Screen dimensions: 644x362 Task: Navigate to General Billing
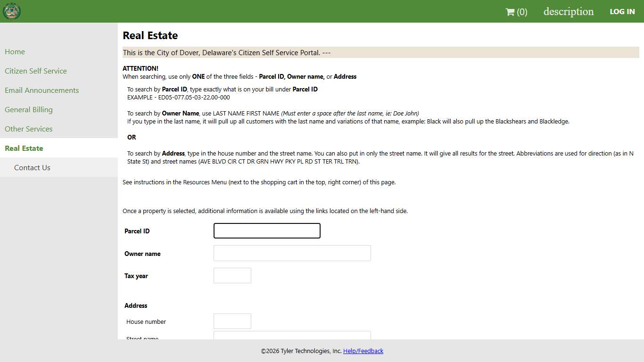[29, 110]
